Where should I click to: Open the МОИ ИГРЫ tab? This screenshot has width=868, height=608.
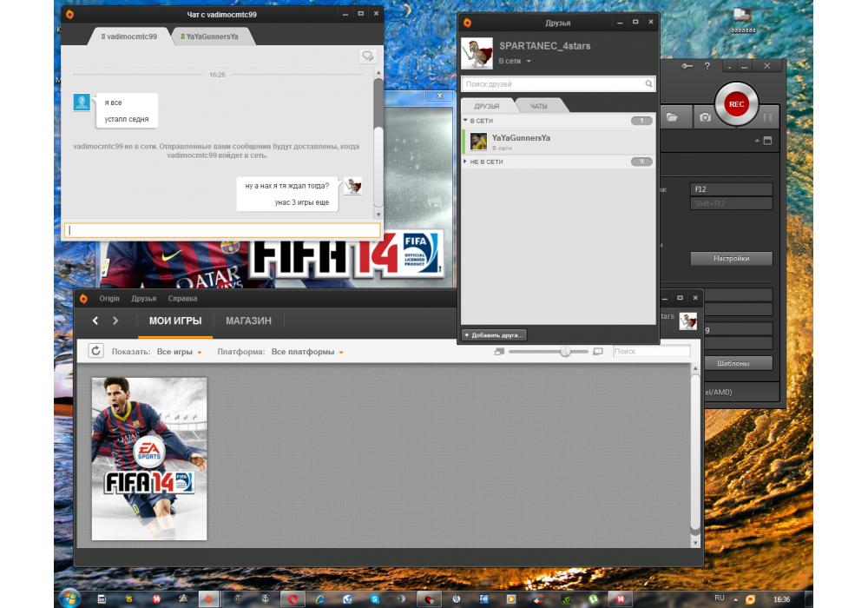point(175,321)
